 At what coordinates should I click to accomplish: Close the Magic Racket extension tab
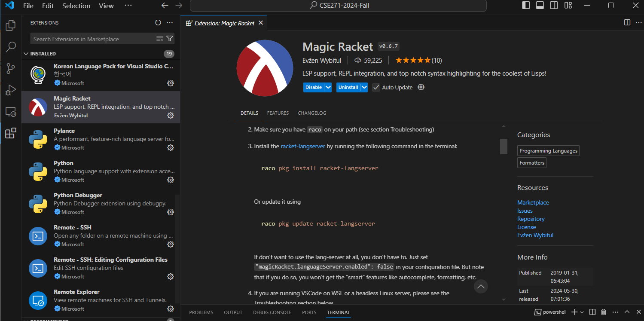(261, 23)
